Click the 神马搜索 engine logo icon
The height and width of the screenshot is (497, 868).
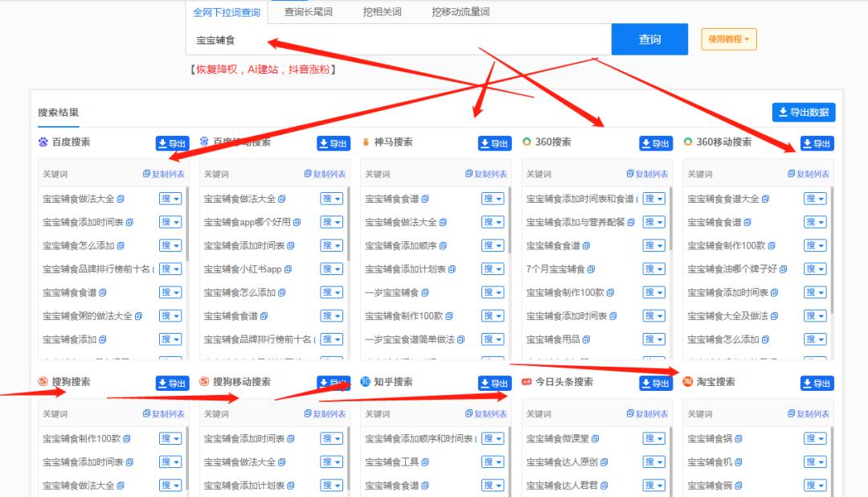pos(365,142)
